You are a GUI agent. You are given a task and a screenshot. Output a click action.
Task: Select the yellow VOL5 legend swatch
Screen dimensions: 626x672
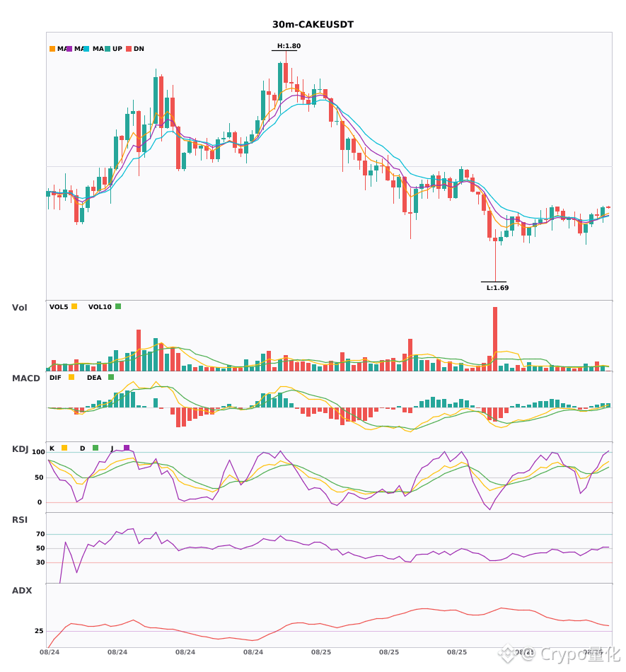(74, 306)
